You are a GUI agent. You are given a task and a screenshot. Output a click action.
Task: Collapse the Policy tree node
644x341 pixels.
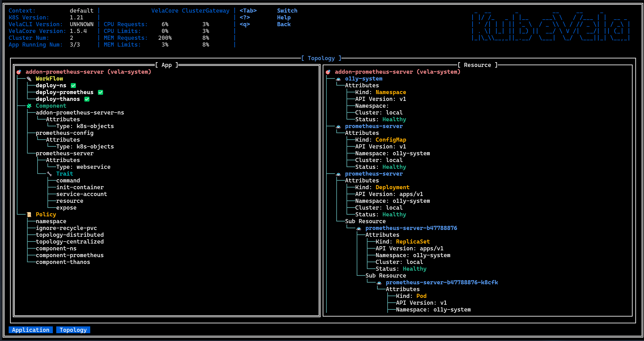point(46,215)
